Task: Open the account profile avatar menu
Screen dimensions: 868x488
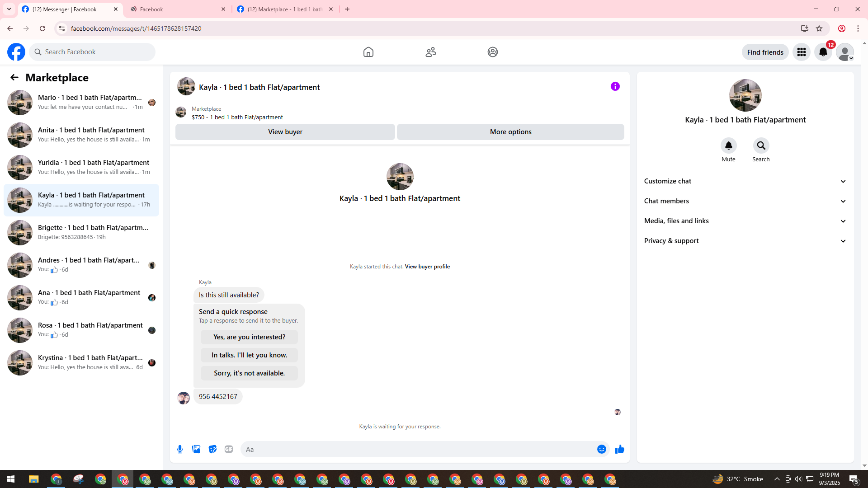Action: [845, 52]
